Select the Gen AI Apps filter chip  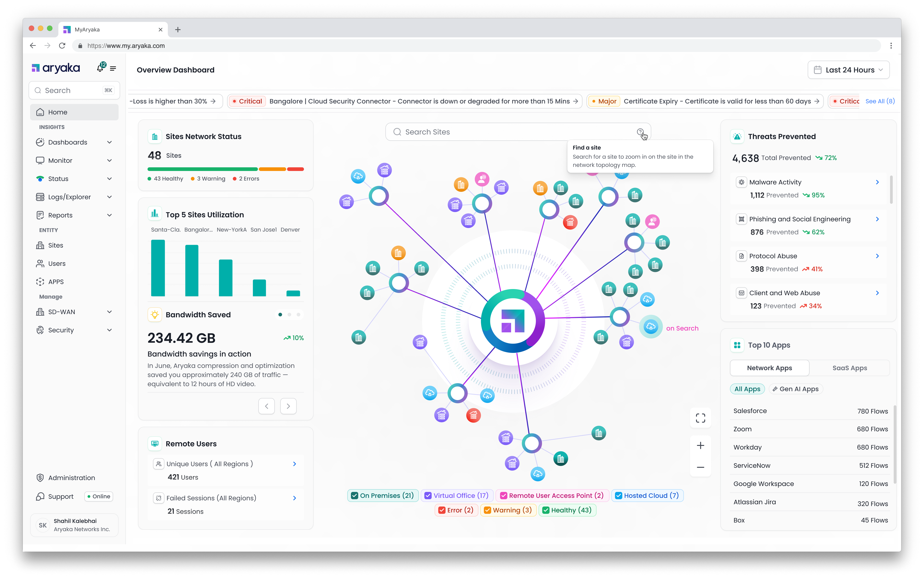[x=796, y=389]
